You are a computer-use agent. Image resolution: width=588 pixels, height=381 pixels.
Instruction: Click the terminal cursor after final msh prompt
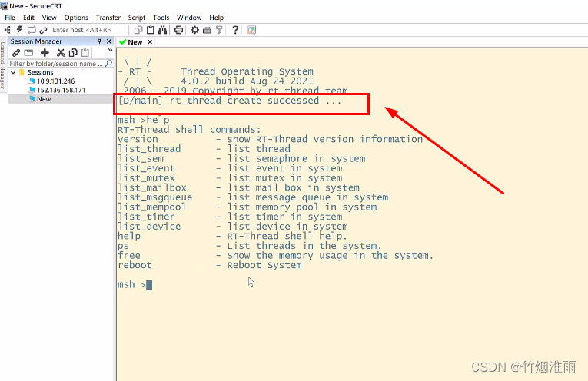point(149,285)
